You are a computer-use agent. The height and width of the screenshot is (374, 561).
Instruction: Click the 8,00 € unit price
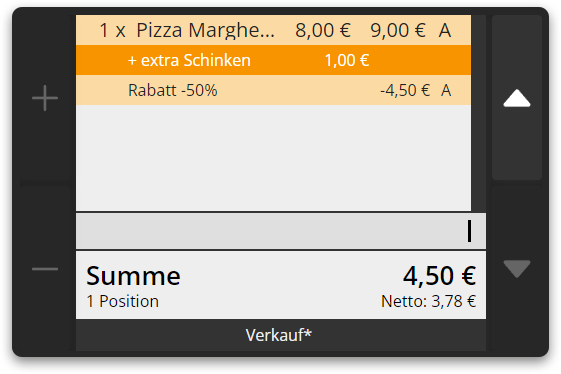323,30
